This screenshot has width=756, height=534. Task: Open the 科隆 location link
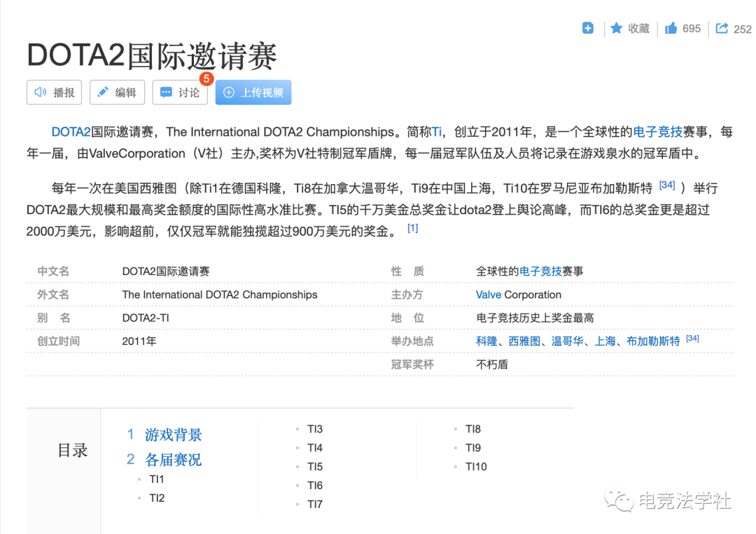tap(486, 342)
